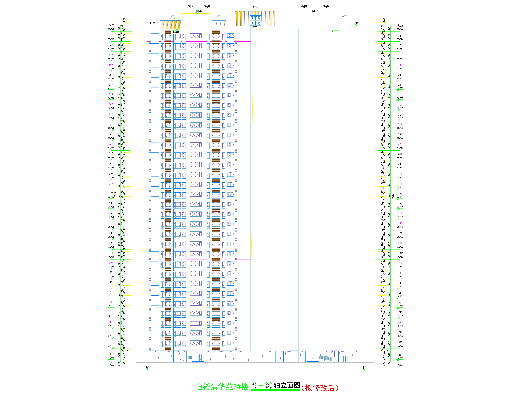This screenshot has width=532, height=401.
Task: Select the left-side 3.750 elevation value
Action: coord(110,346)
